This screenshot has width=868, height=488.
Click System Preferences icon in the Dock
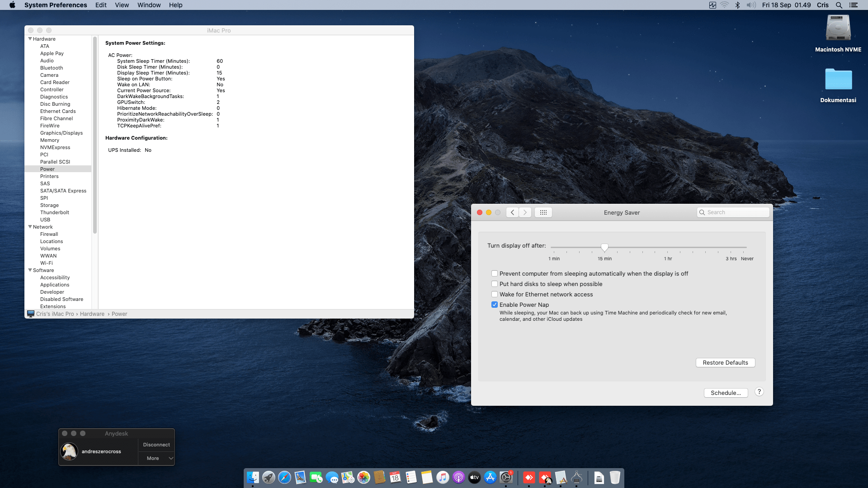pos(506,477)
